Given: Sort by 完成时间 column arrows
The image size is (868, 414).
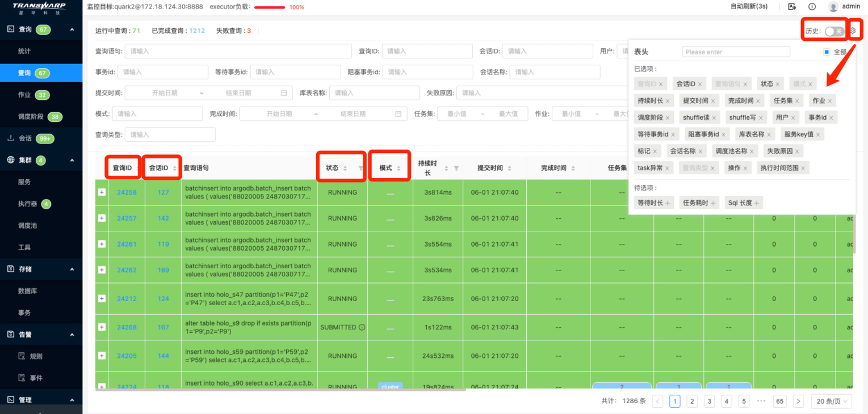Looking at the screenshot, I should tap(573, 168).
